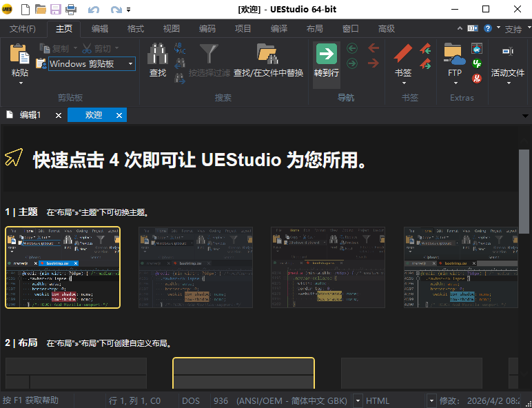This screenshot has height=408, width=532.
Task: Click the New file icon in title bar
Action: (25, 9)
